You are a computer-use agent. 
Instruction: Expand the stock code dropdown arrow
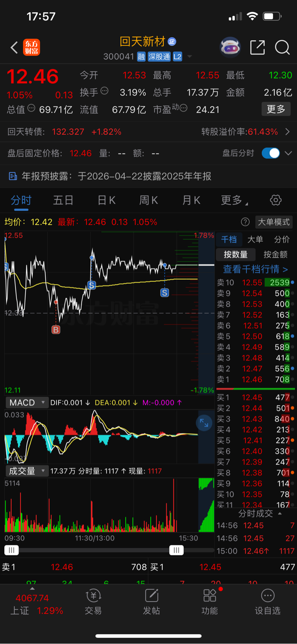pos(189,57)
